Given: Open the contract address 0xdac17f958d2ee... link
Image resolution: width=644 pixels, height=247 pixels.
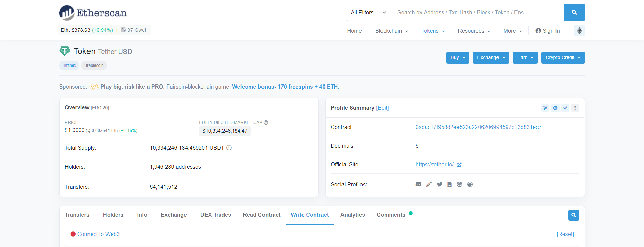Looking at the screenshot, I should (x=479, y=127).
